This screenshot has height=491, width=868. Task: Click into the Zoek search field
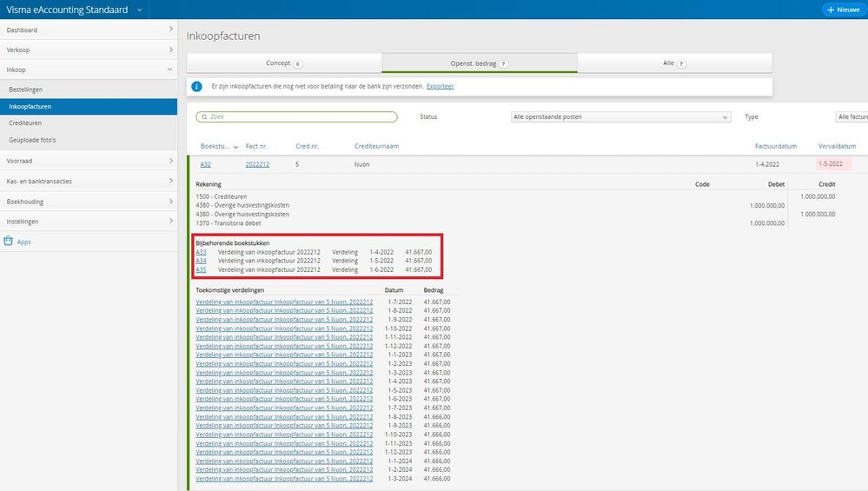coord(296,116)
